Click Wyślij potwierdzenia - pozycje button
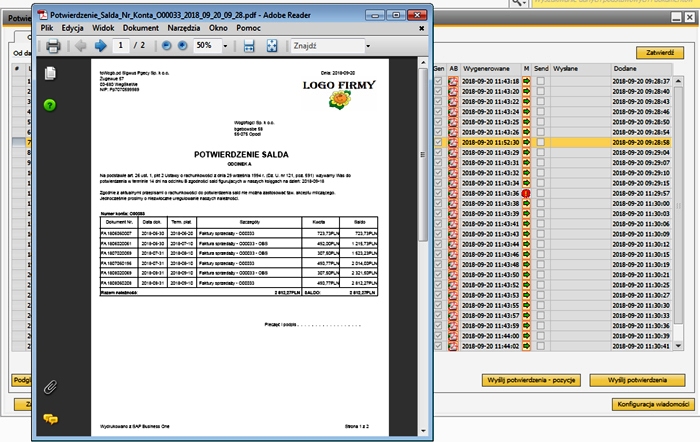This screenshot has width=700, height=442. pyautogui.click(x=531, y=380)
